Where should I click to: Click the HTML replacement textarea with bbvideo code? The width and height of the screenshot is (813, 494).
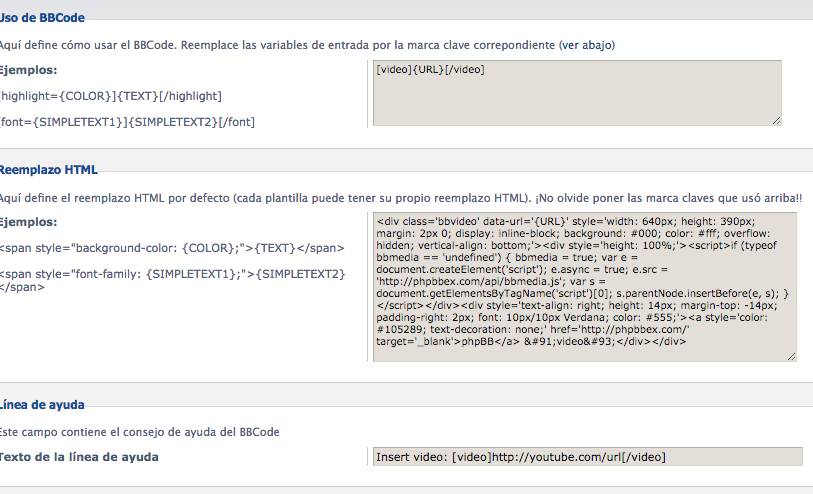pos(584,287)
